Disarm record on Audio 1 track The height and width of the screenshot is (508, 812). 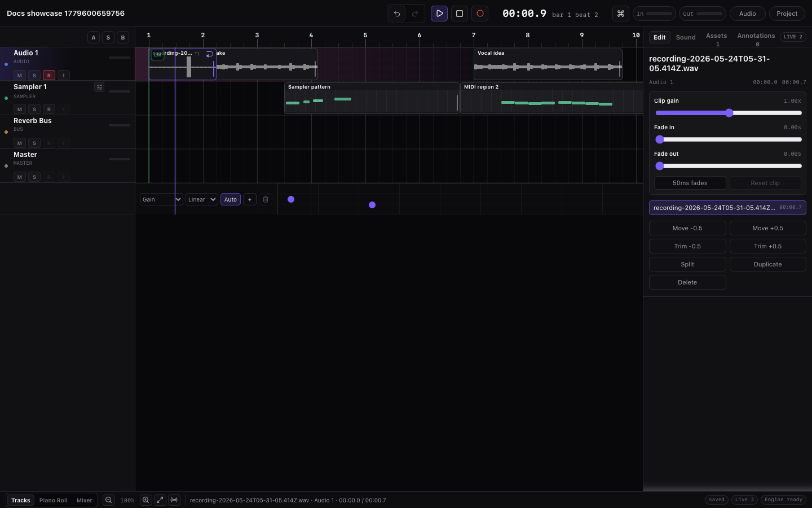49,75
